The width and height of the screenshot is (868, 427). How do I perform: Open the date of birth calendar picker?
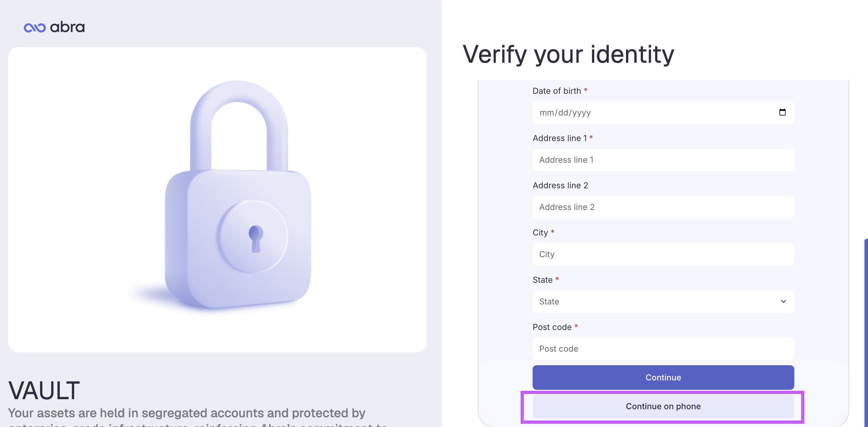(782, 112)
